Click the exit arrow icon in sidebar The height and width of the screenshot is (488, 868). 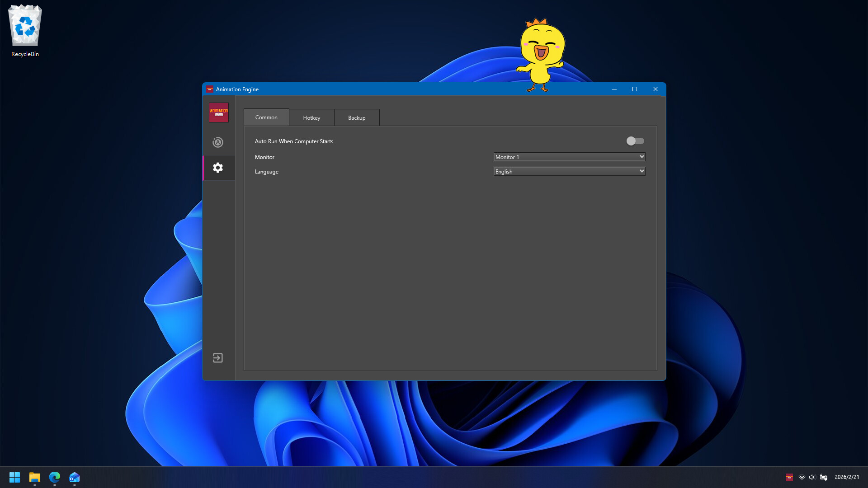[x=218, y=358]
